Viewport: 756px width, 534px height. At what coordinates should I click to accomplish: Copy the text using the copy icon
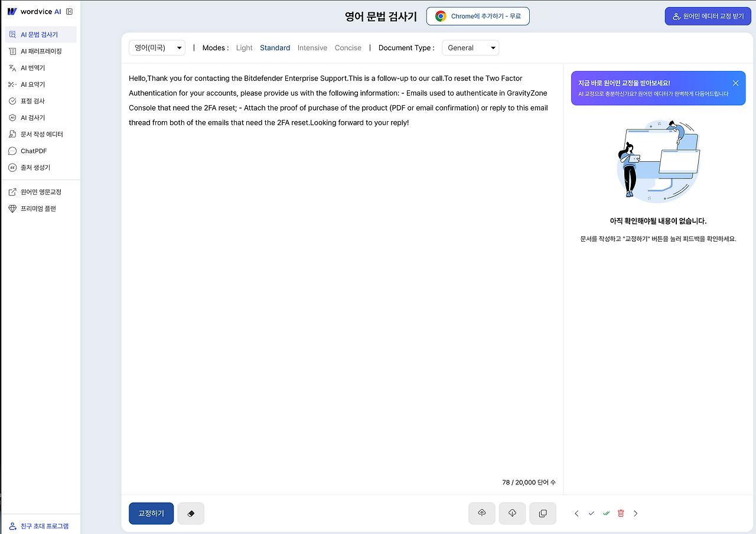(x=542, y=513)
